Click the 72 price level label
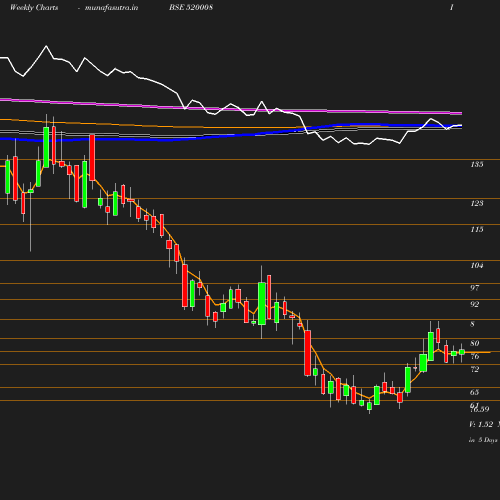Image resolution: width=500 pixels, height=500 pixels. pyautogui.click(x=475, y=369)
